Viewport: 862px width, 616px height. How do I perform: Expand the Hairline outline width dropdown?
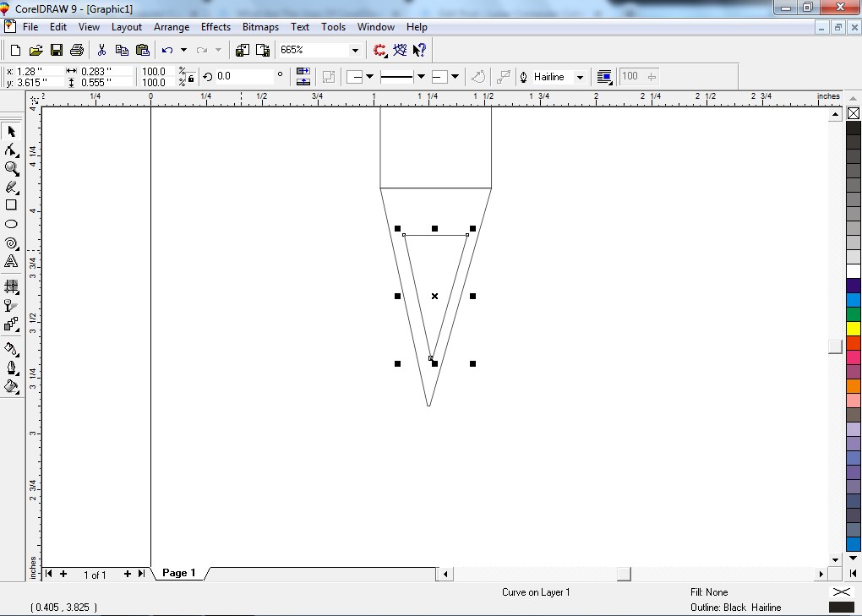[x=580, y=77]
